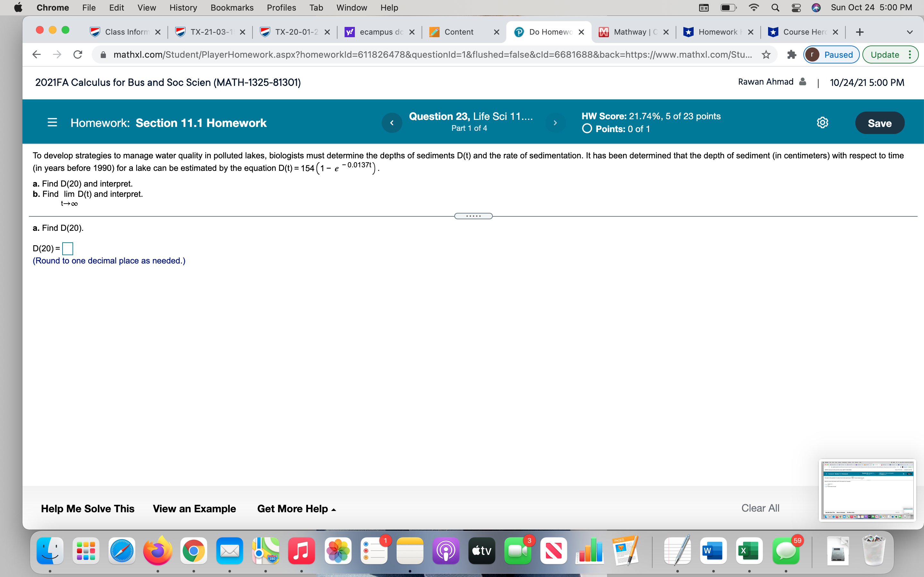Open Excel from the Dock

point(749,551)
